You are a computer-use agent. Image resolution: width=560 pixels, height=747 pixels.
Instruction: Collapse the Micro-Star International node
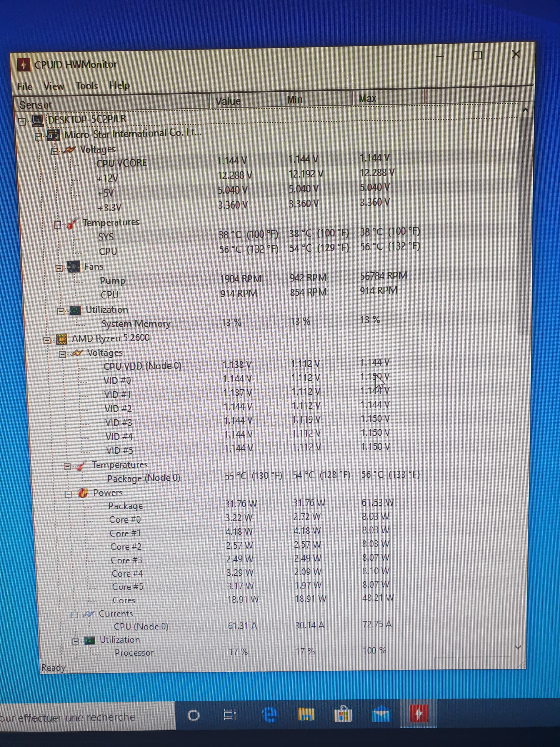[x=39, y=136]
